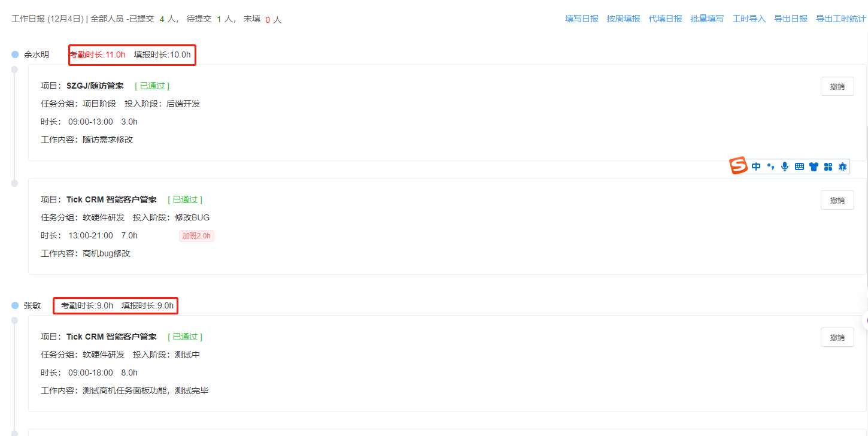This screenshot has height=436, width=868.
Task: Click the blue timeline dot beside 余水明
Action: click(15, 54)
